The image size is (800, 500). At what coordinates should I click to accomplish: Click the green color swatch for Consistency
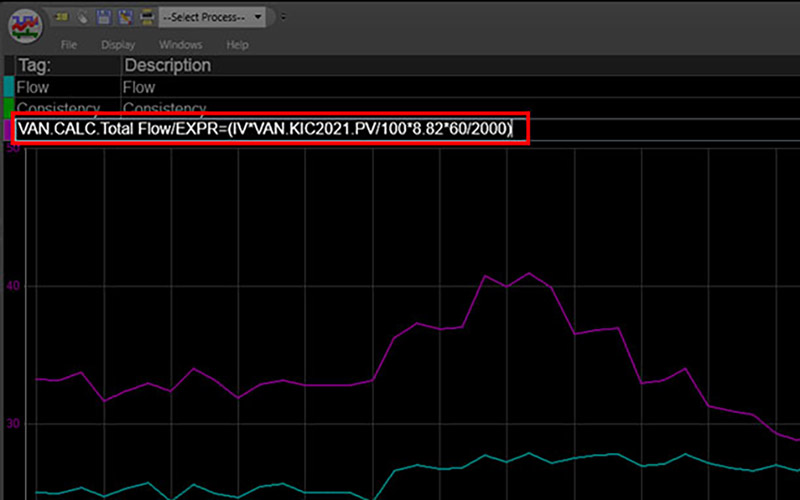coord(9,108)
